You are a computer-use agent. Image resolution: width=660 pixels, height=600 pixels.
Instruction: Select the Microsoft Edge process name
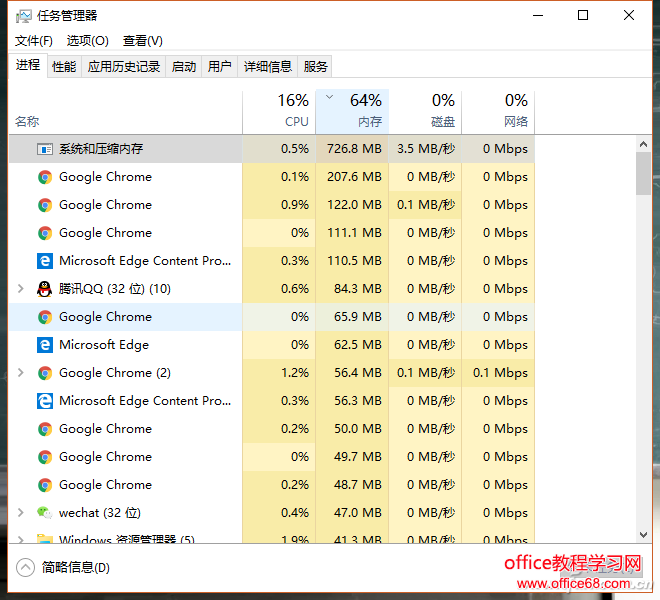[104, 345]
